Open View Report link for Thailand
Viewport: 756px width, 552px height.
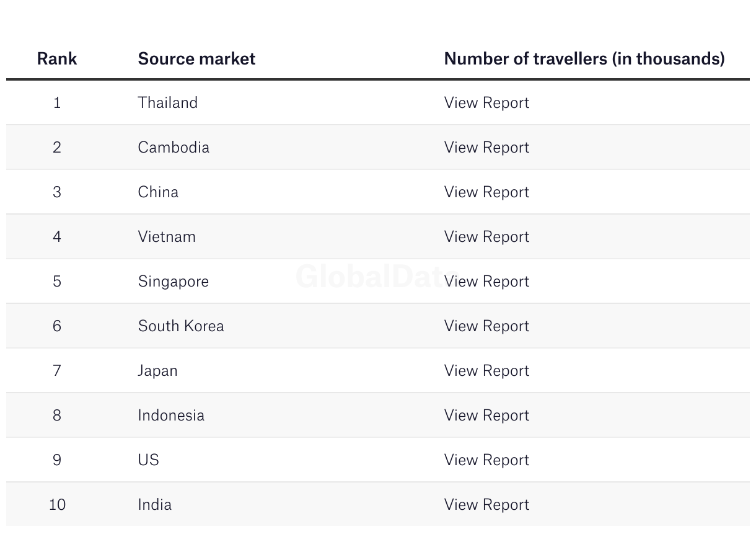pos(486,102)
